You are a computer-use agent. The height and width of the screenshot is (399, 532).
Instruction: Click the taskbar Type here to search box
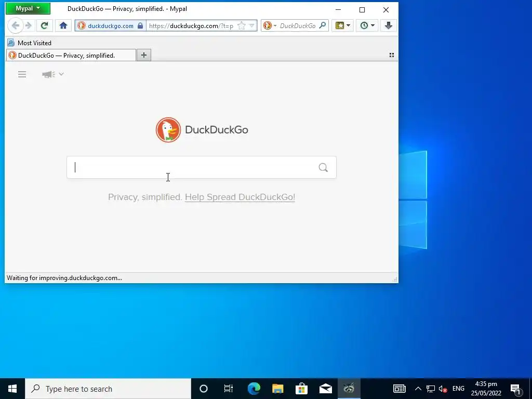pos(108,389)
